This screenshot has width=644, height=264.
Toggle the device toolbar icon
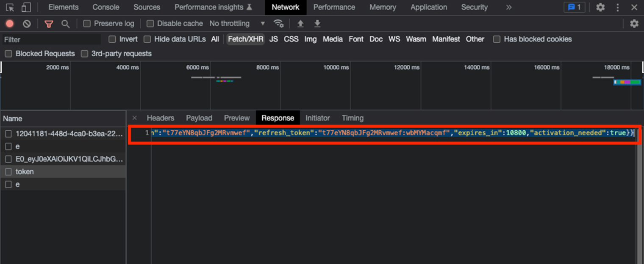click(26, 7)
